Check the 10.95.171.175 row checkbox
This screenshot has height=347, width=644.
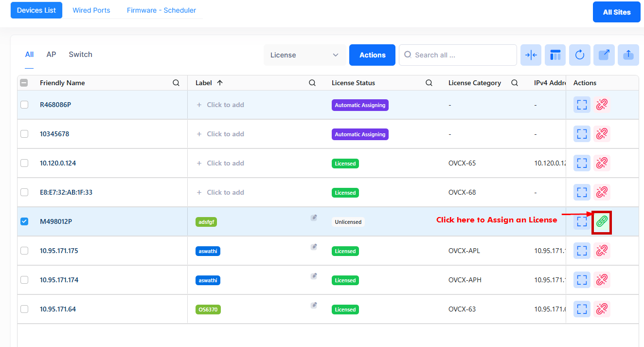click(x=24, y=251)
